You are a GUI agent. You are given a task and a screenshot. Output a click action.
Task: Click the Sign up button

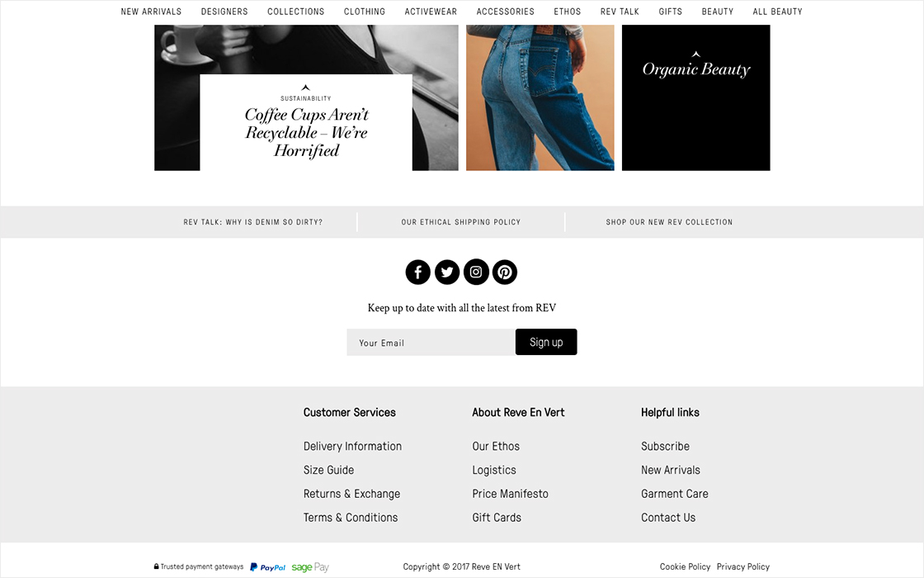pyautogui.click(x=546, y=342)
